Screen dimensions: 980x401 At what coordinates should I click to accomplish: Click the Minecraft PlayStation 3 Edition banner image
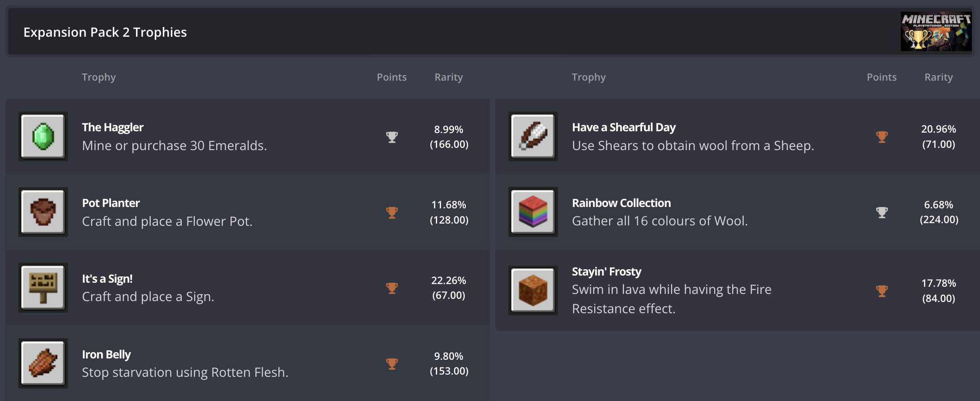point(936,31)
